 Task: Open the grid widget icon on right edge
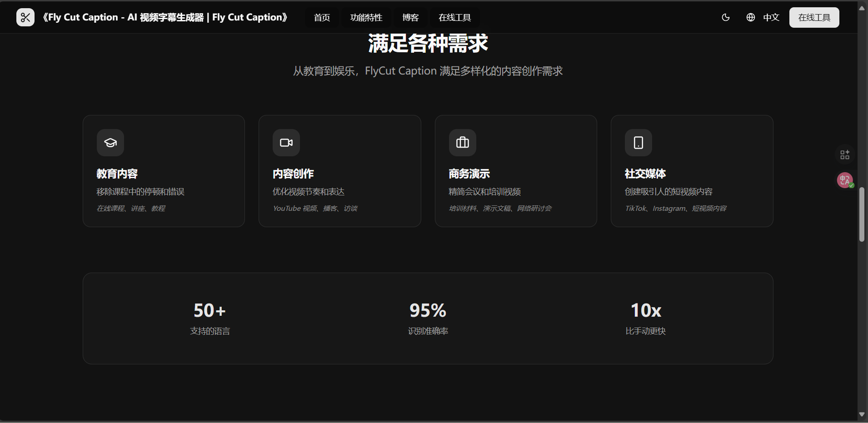click(845, 155)
